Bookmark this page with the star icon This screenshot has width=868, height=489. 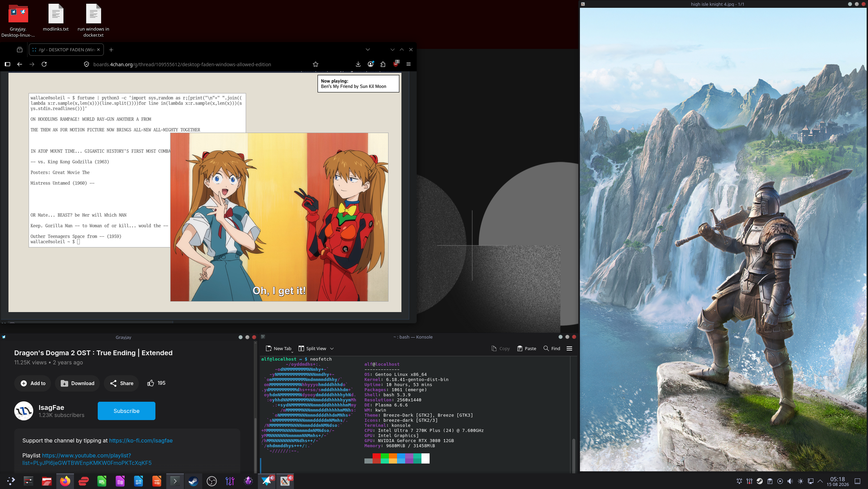[316, 64]
